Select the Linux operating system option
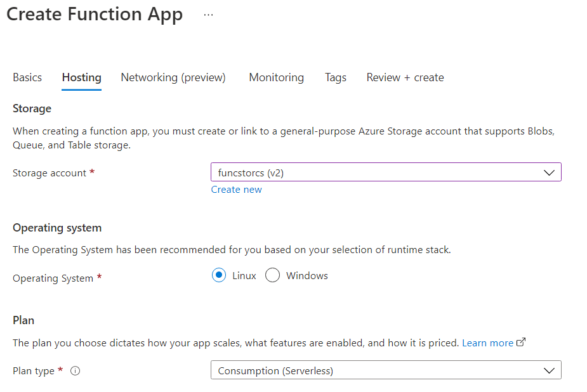This screenshot has height=392, width=587. point(219,275)
